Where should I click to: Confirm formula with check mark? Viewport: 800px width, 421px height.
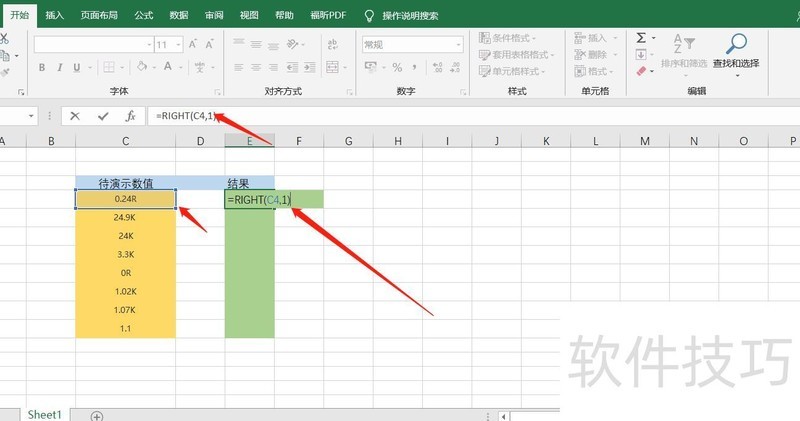click(103, 116)
